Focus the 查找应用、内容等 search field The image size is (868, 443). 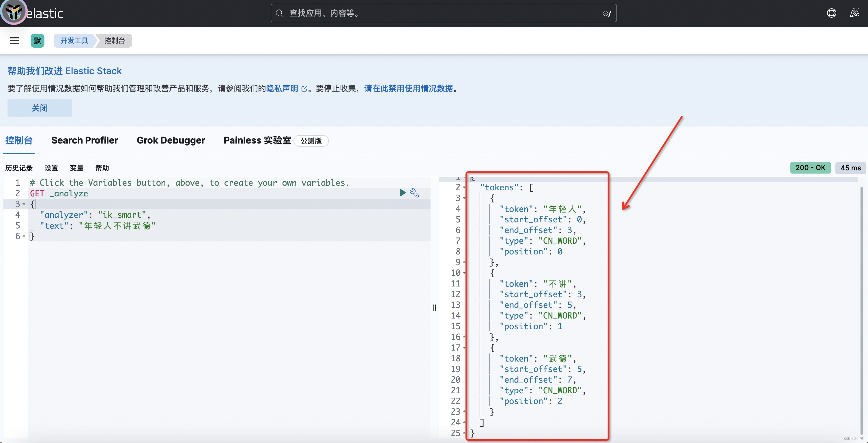(x=444, y=13)
